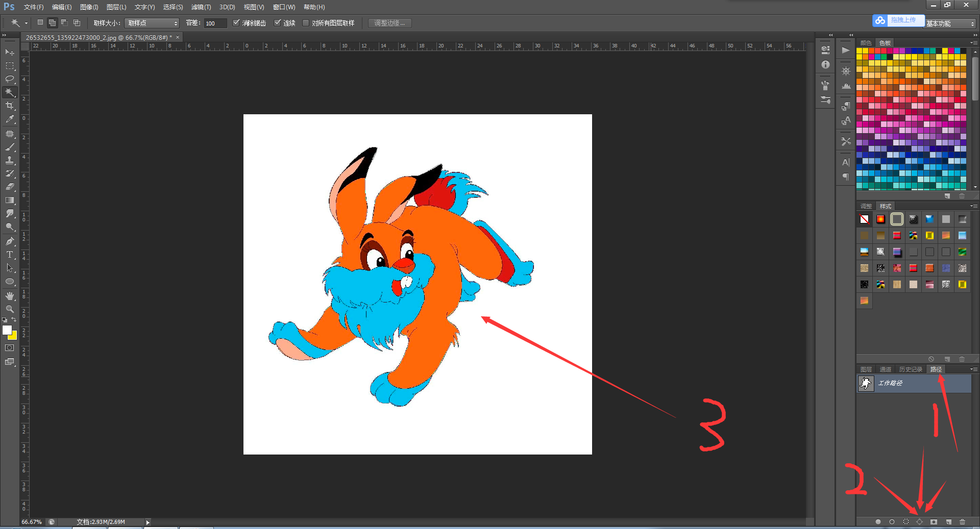Screen dimensions: 980x529
Task: Open the Info panel icon
Action: point(825,65)
